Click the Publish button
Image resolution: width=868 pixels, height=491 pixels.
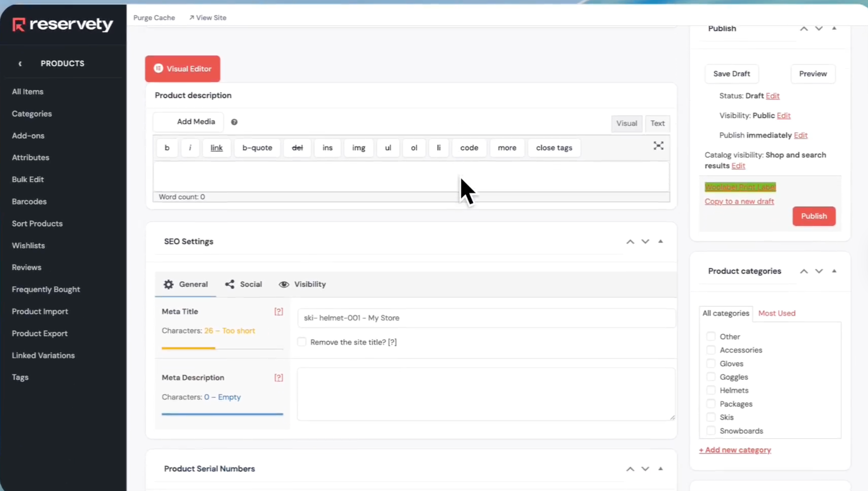814,216
